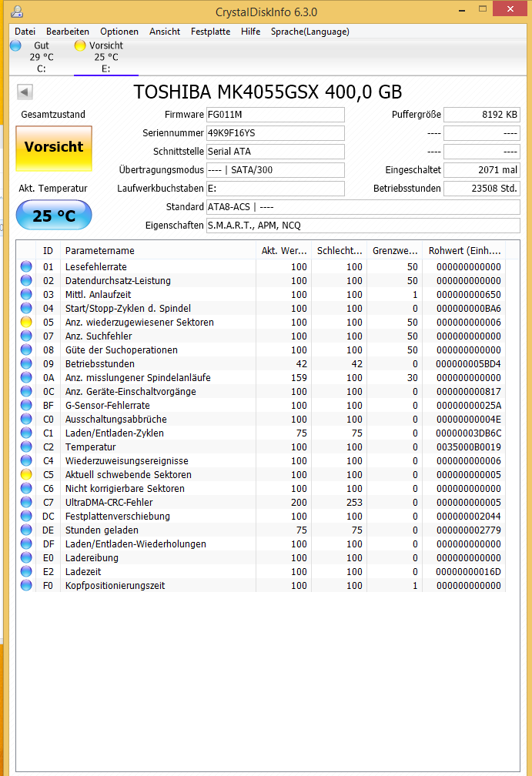Screen dimensions: 532x776
Task: Click status icon of UltraDMA-CRC-Fehler row
Action: coord(26,502)
